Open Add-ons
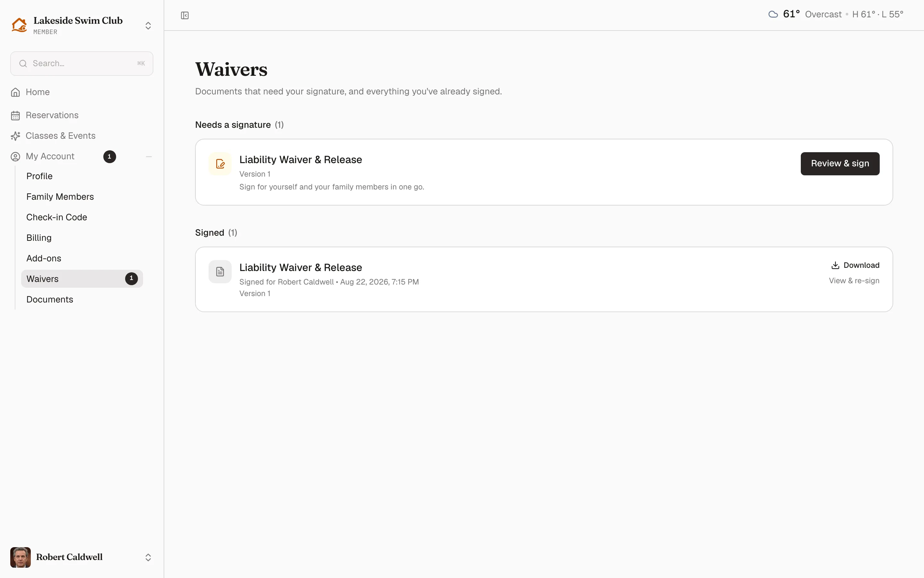924x578 pixels. (x=82, y=258)
